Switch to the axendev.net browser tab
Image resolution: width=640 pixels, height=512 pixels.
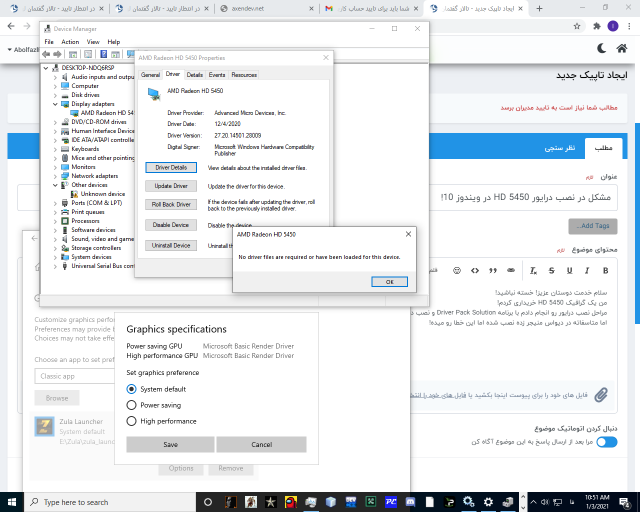click(x=266, y=8)
